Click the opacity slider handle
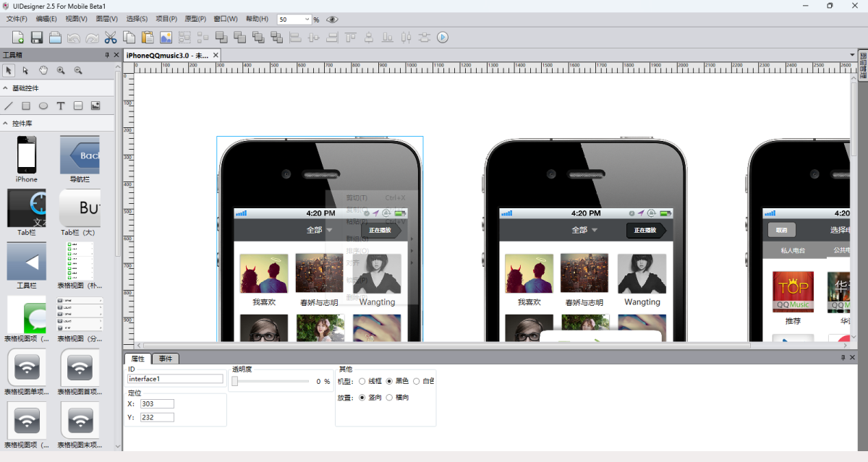868x462 pixels. (x=234, y=381)
